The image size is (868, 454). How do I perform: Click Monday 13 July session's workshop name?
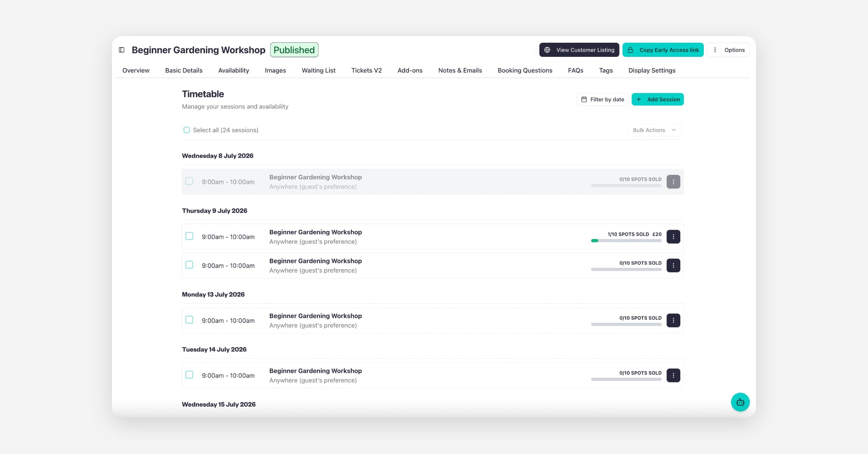click(315, 316)
